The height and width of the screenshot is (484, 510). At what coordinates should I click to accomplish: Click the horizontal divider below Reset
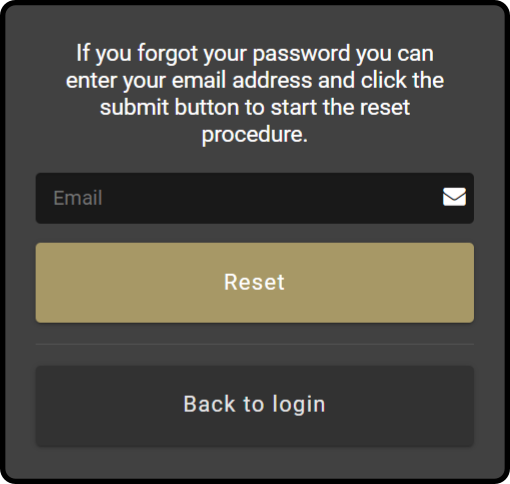255,344
